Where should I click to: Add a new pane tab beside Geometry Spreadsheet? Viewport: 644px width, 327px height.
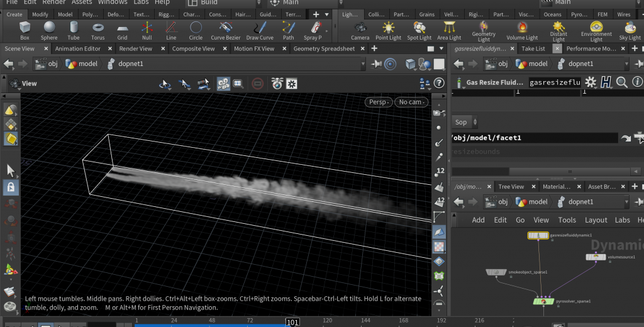374,48
